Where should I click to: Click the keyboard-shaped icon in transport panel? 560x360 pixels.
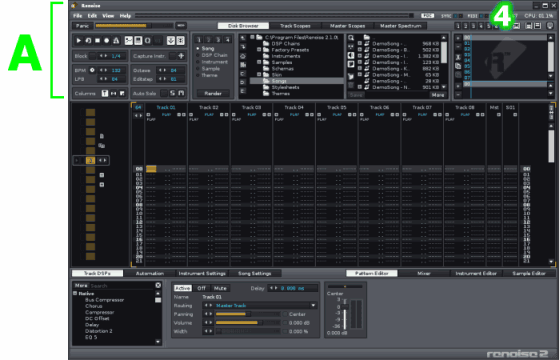click(x=138, y=41)
